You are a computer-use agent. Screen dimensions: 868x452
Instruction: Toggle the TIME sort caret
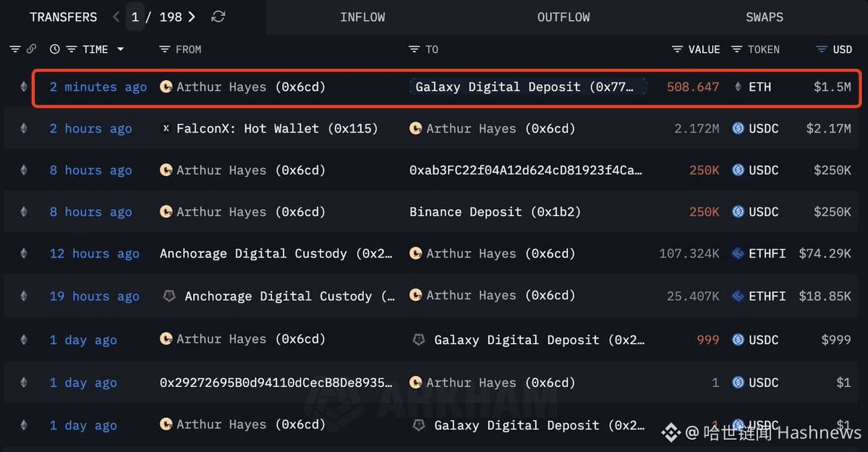(x=120, y=49)
